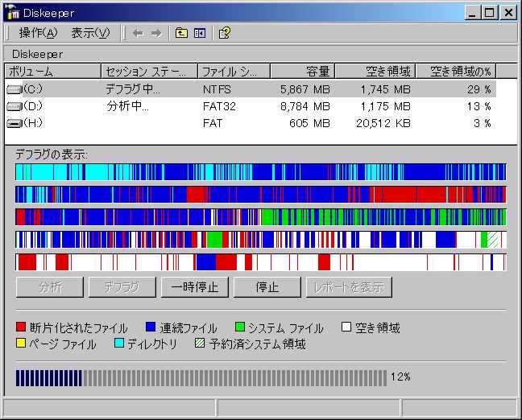522x420 pixels.
Task: Select the (H:) volume drive icon
Action: click(x=14, y=123)
